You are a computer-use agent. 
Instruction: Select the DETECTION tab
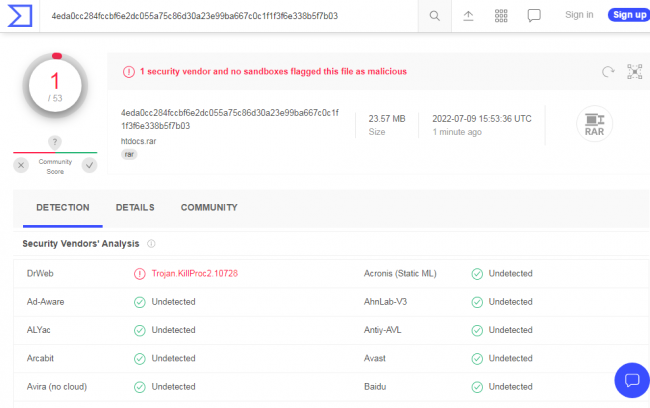(63, 207)
